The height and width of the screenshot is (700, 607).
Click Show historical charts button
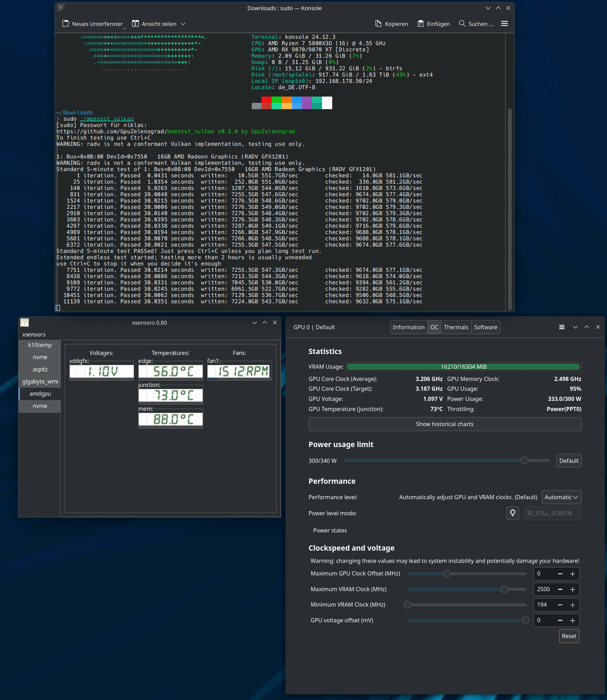click(x=445, y=424)
